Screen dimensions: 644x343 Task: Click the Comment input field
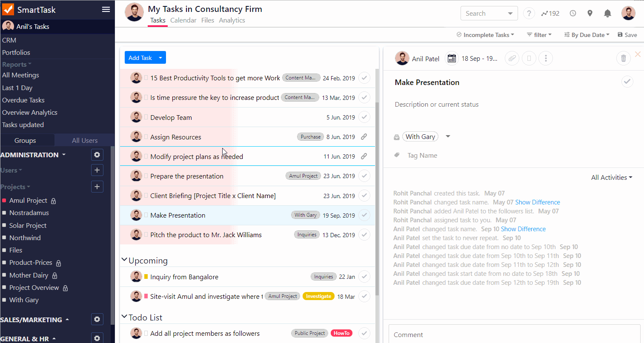[x=514, y=334]
